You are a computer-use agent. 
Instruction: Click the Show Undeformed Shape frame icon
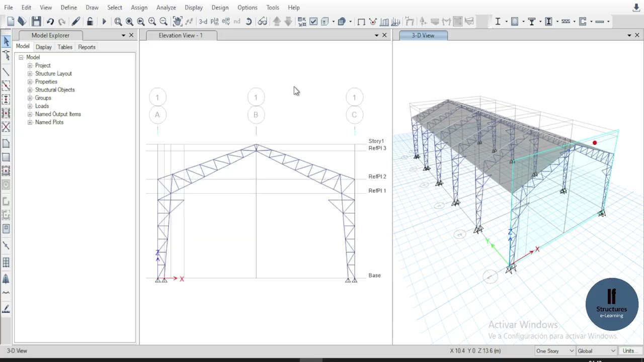(x=361, y=21)
